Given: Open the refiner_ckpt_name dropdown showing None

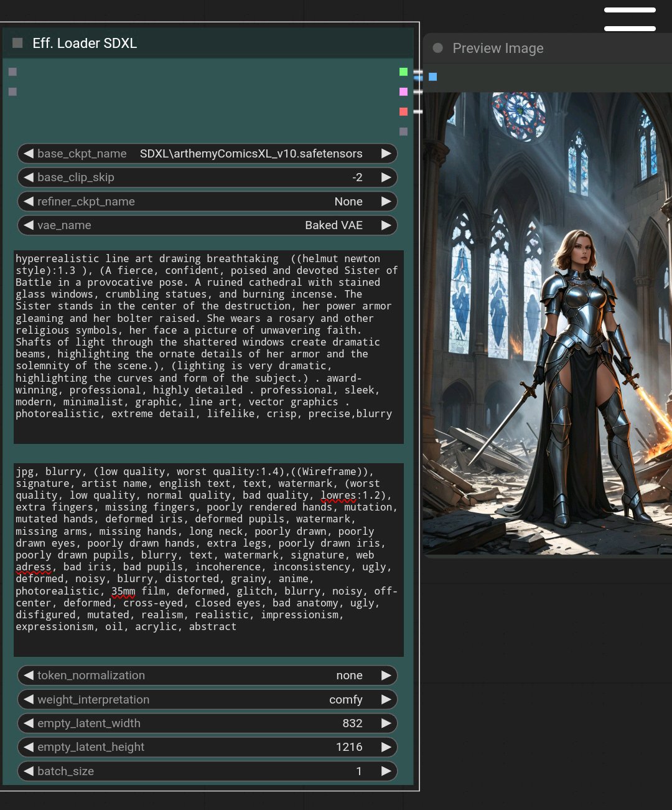Looking at the screenshot, I should 207,201.
